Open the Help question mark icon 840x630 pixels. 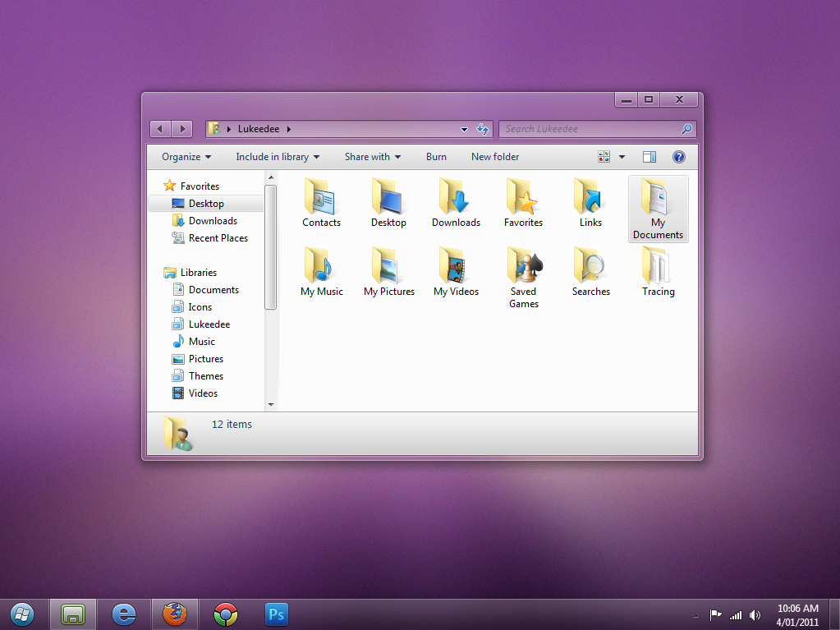(679, 157)
